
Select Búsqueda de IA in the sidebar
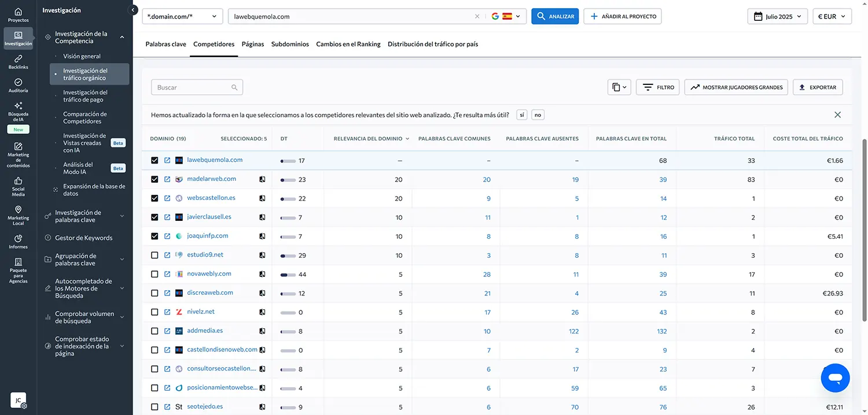(18, 114)
